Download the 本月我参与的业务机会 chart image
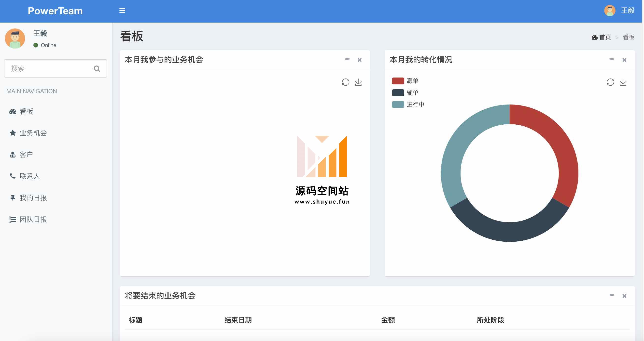The image size is (644, 341). pyautogui.click(x=358, y=82)
